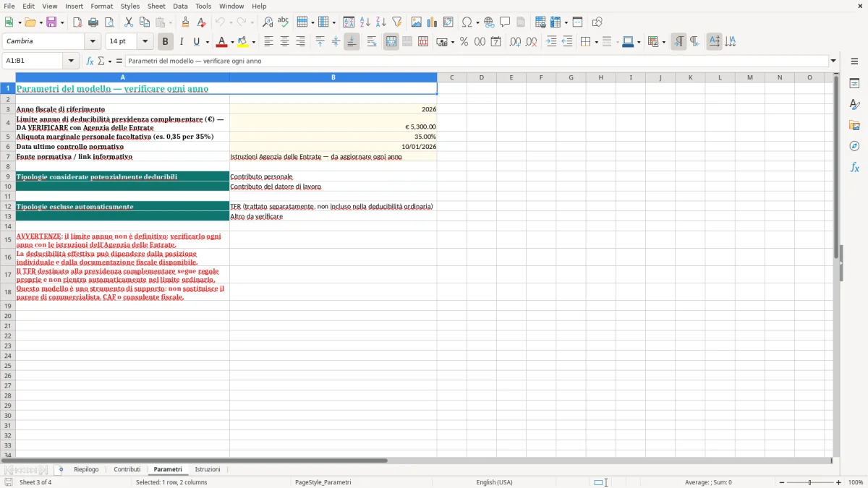Click row 9 header
The height and width of the screenshot is (488, 868).
pos(7,176)
